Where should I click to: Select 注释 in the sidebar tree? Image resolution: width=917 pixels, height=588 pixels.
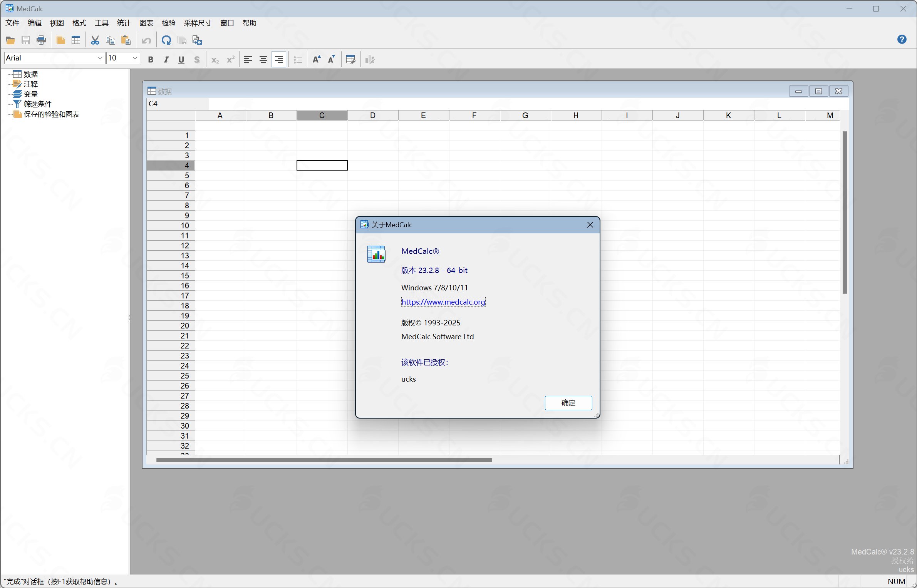pos(31,84)
